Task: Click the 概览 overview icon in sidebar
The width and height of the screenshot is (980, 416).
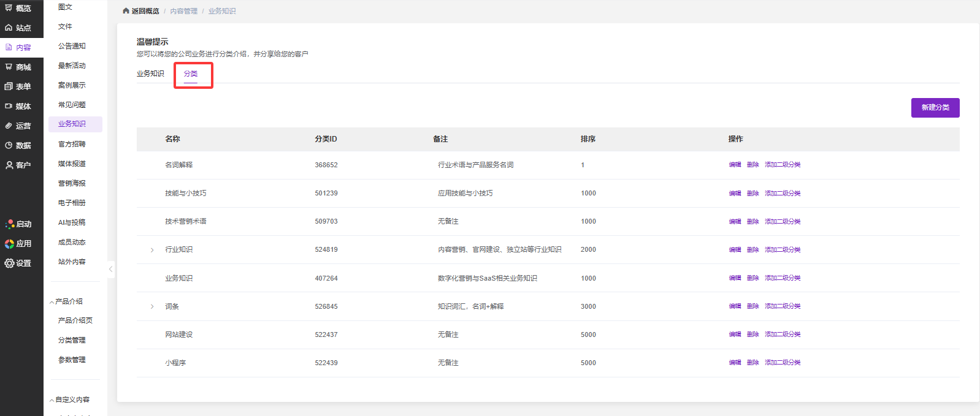Action: [x=9, y=8]
